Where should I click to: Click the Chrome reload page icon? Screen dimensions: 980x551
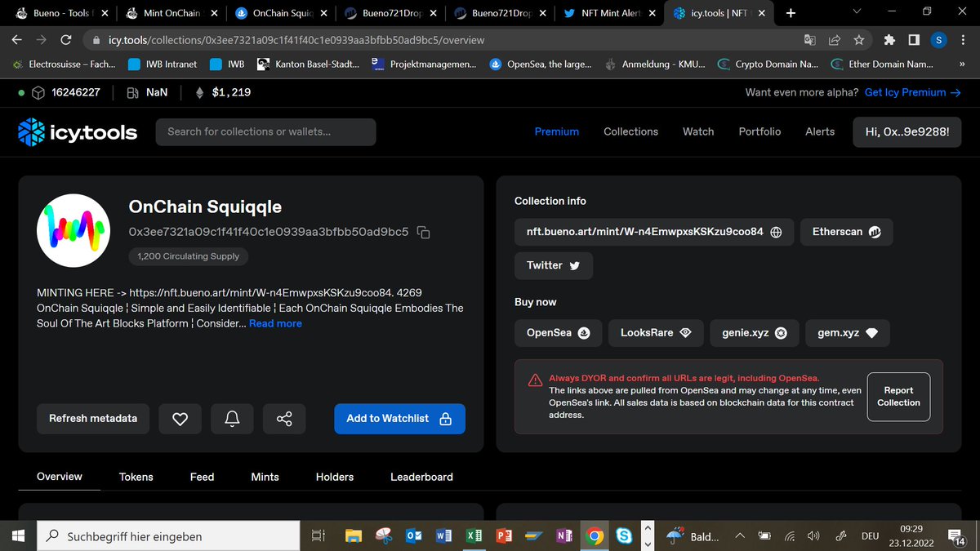tap(67, 39)
